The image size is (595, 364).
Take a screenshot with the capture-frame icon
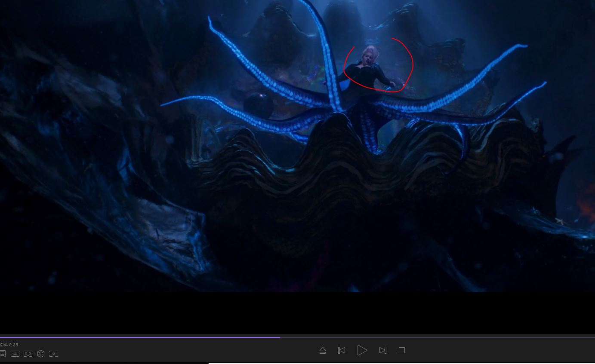point(54,354)
